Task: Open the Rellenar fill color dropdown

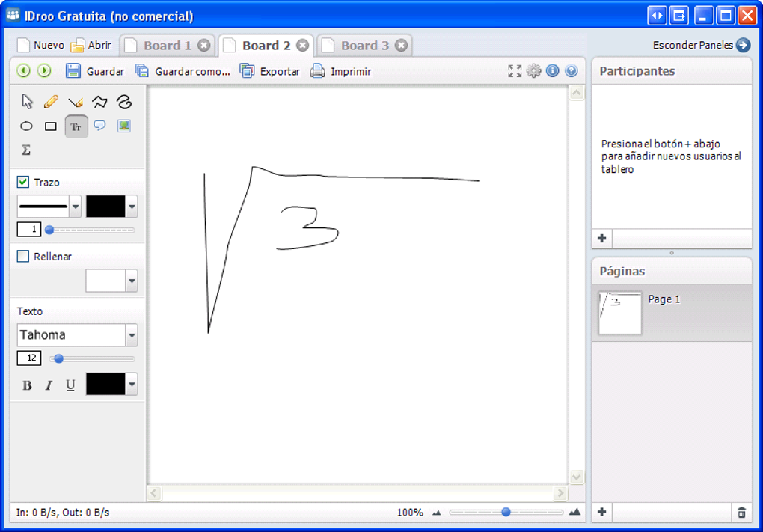Action: (x=132, y=281)
